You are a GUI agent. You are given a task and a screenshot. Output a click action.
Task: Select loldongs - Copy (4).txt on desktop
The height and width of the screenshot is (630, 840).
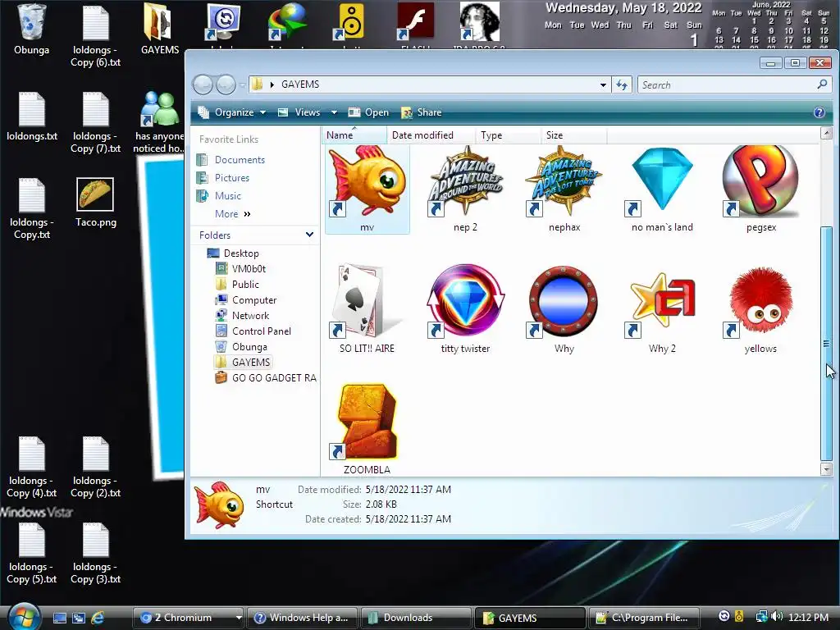tap(32, 467)
